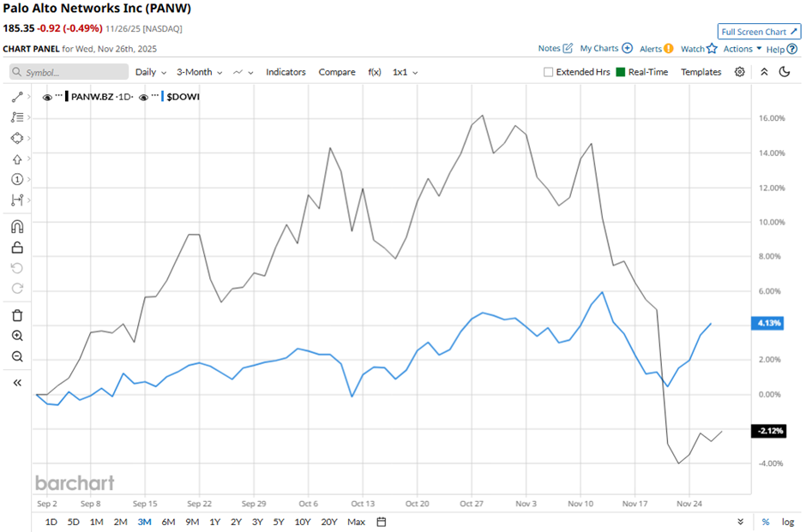Hide $DOWI series with eye icon
This screenshot has height=532, width=806.
[x=143, y=97]
